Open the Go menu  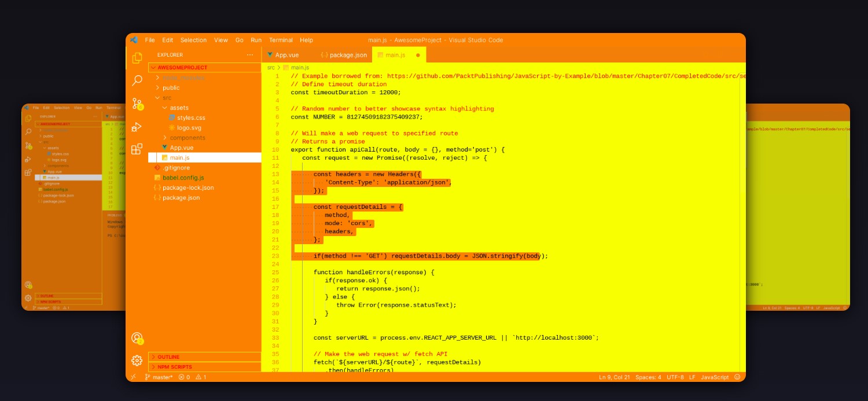point(240,40)
